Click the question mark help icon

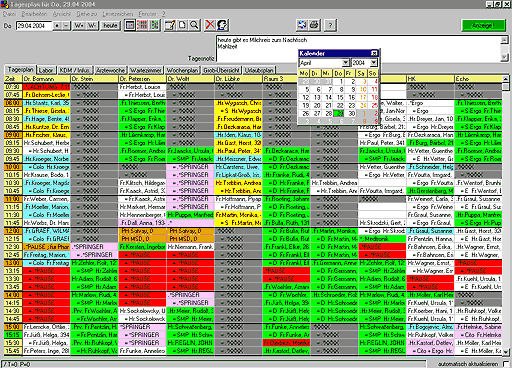[330, 25]
